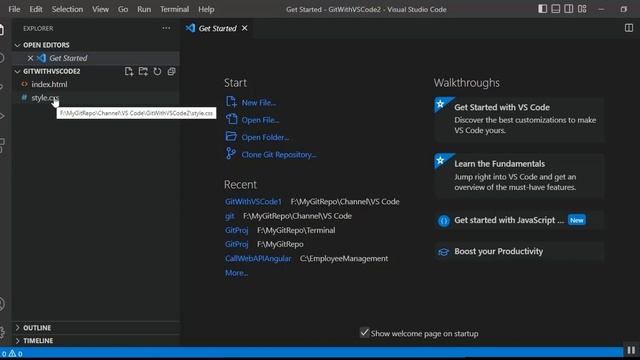The image size is (640, 360).
Task: Click the More... link under Recent
Action: click(x=236, y=273)
